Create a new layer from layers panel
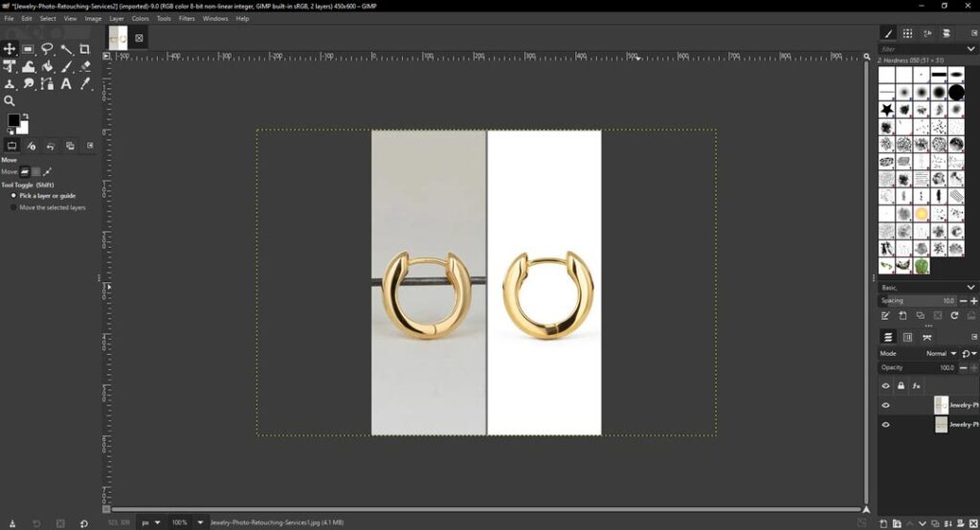 tap(884, 522)
